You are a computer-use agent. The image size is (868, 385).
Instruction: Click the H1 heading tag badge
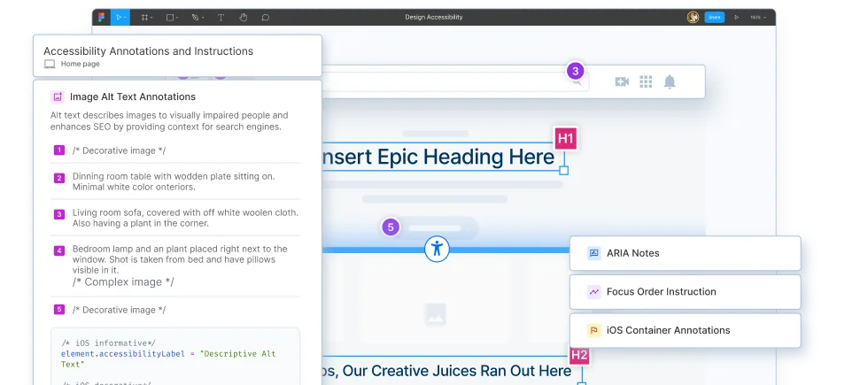click(565, 138)
